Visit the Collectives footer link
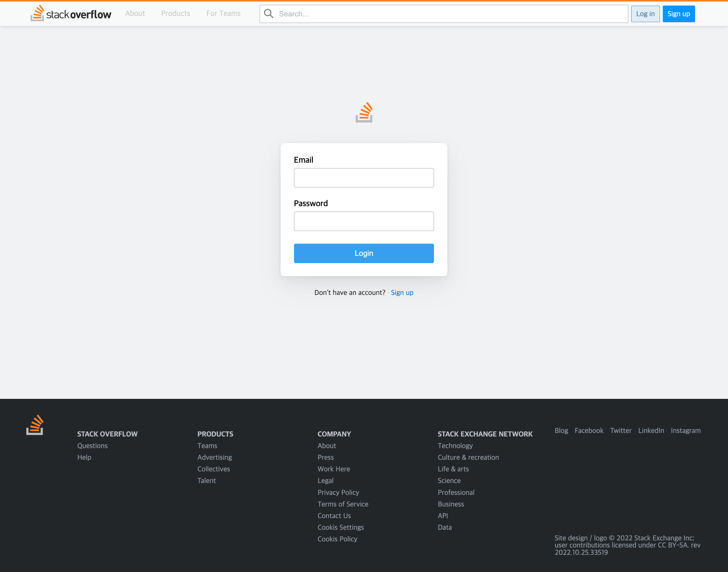The image size is (728, 572). (214, 469)
